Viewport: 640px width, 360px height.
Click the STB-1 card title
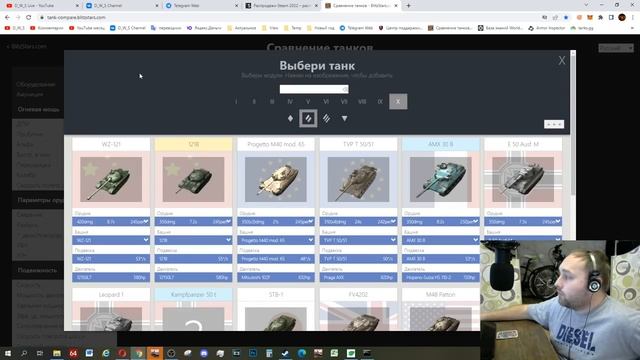276,295
